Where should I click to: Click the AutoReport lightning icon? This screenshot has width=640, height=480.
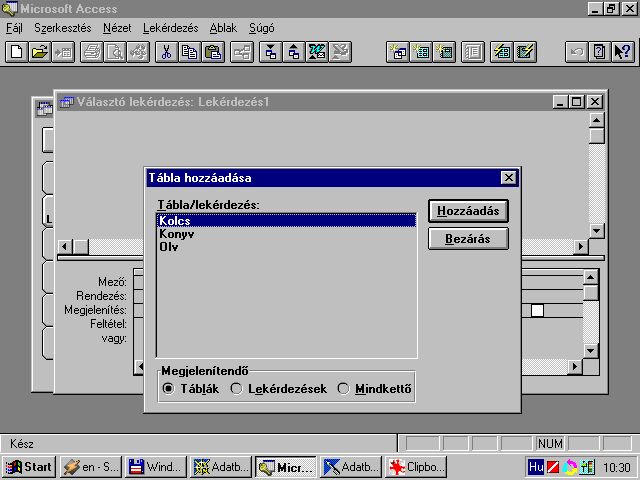[524, 52]
